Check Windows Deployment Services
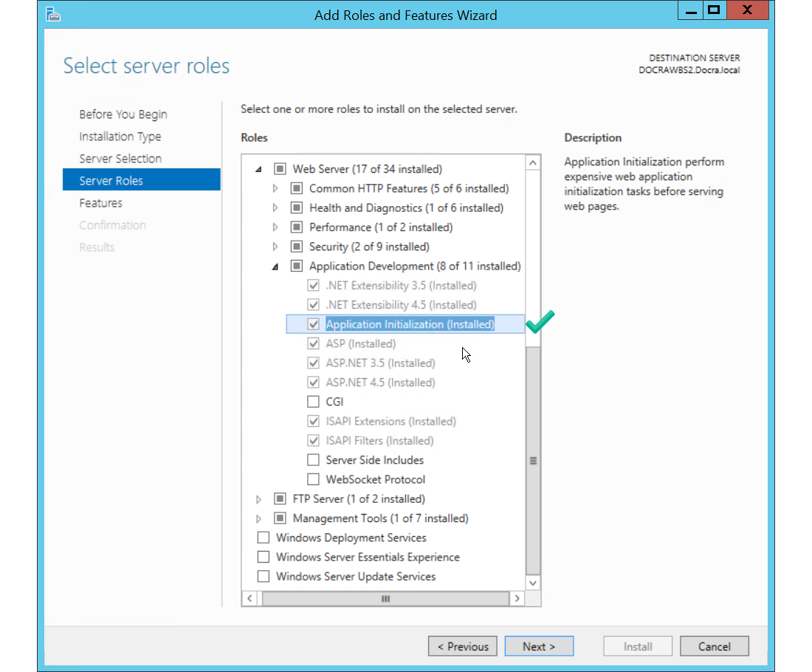Screen dimensions: 812x672 pos(264,538)
